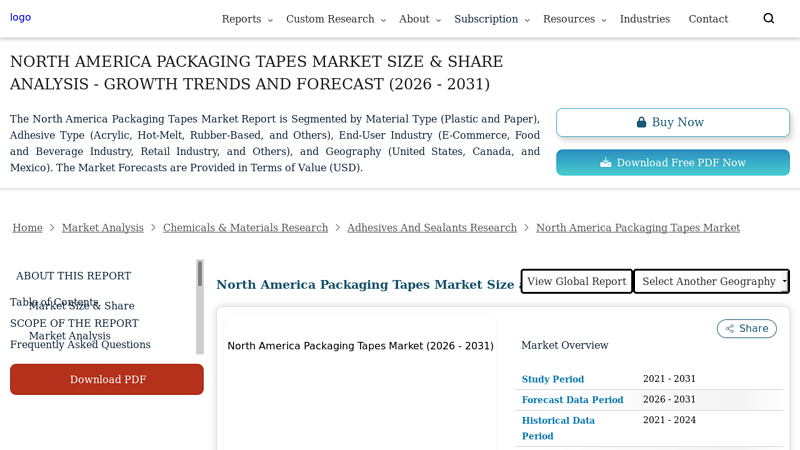Open the About menu
This screenshot has width=800, height=450.
pyautogui.click(x=414, y=19)
